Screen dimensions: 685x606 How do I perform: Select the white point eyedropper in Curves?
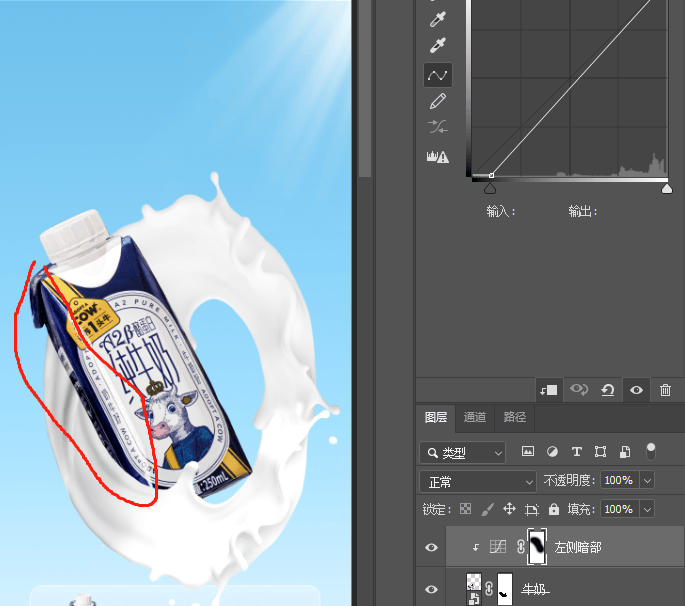[437, 45]
